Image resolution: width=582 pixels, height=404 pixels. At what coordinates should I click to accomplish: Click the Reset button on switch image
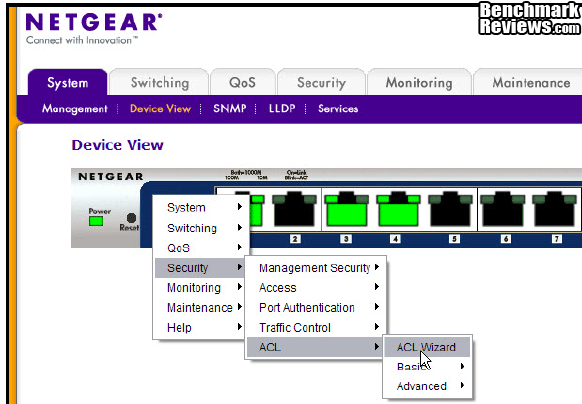coord(131,218)
